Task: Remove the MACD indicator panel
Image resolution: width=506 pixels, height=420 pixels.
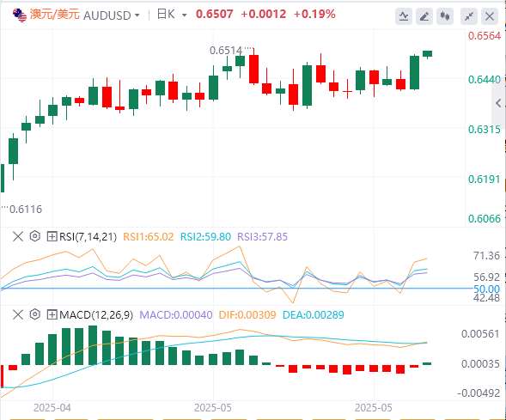Action: [18, 314]
